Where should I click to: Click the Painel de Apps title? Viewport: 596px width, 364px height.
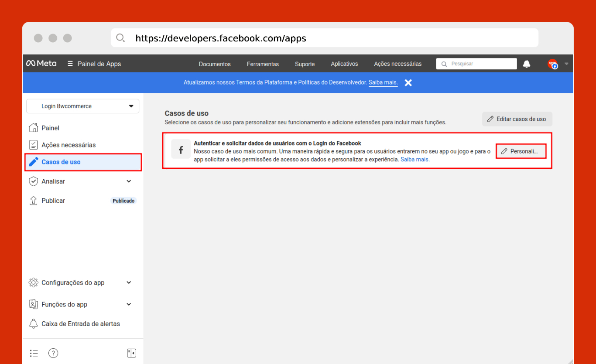[x=99, y=64]
